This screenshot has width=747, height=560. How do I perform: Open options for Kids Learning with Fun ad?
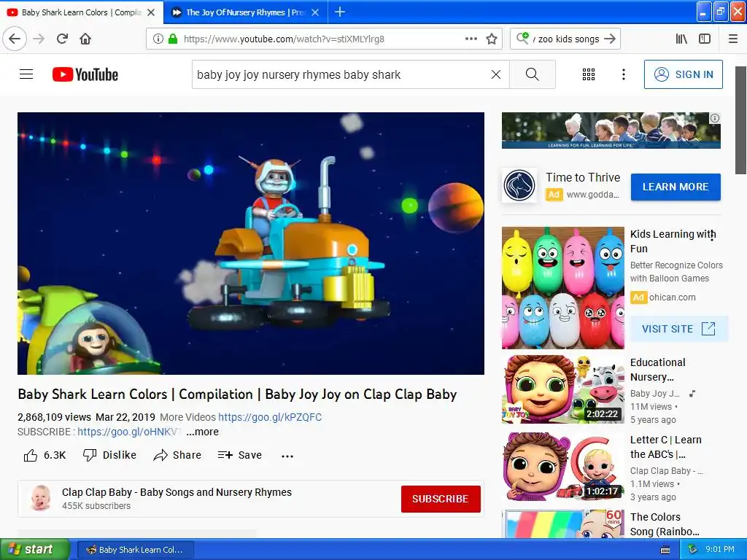coord(713,236)
